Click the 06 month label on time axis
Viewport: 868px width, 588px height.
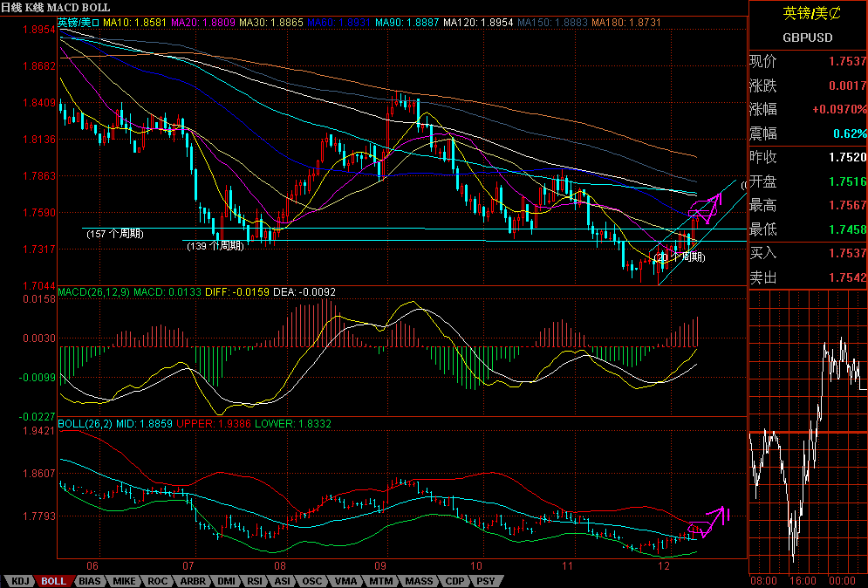[92, 566]
